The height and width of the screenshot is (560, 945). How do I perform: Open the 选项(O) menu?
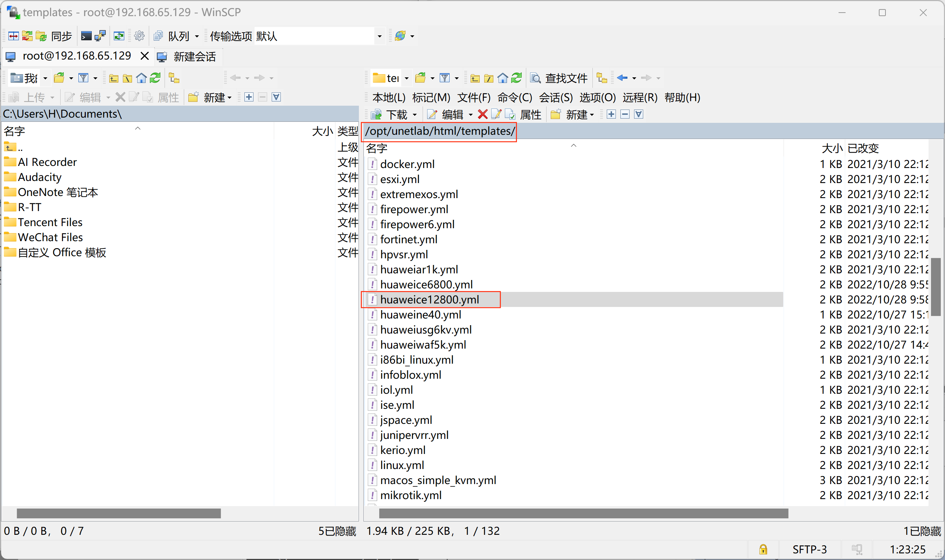[598, 98]
